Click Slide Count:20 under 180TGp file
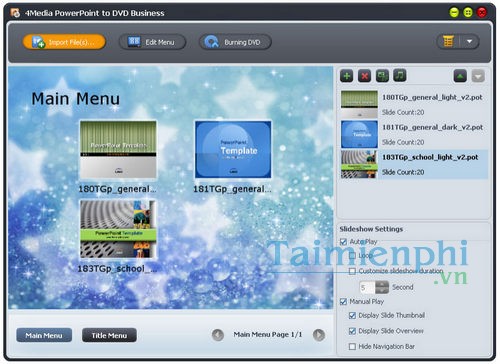Image resolution: width=500 pixels, height=364 pixels. (x=403, y=112)
